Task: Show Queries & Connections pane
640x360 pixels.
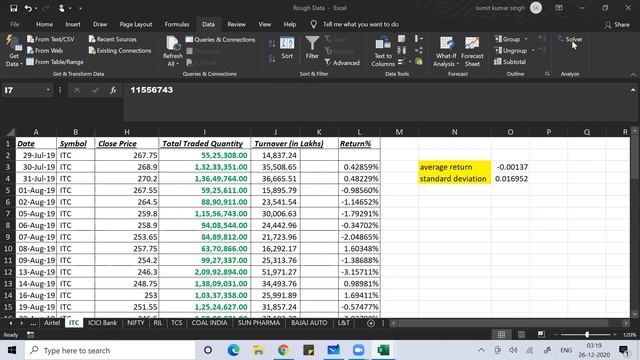Action: [220, 40]
